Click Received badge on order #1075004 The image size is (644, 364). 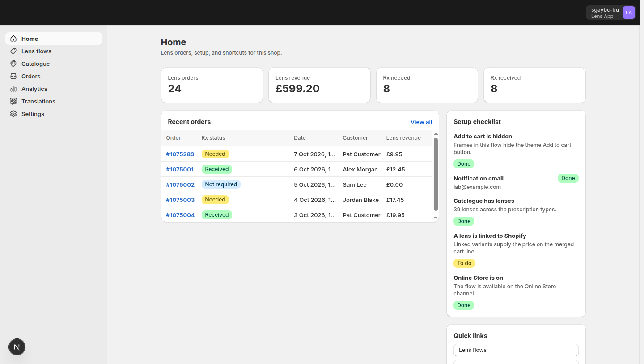[217, 215]
